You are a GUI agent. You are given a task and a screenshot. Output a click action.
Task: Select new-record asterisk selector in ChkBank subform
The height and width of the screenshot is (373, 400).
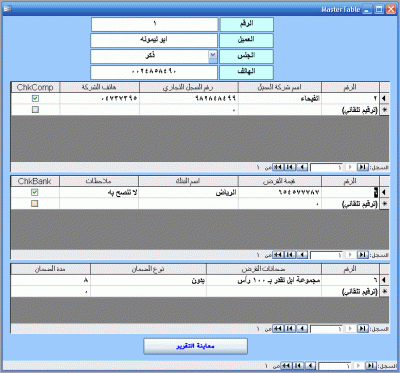tap(384, 204)
